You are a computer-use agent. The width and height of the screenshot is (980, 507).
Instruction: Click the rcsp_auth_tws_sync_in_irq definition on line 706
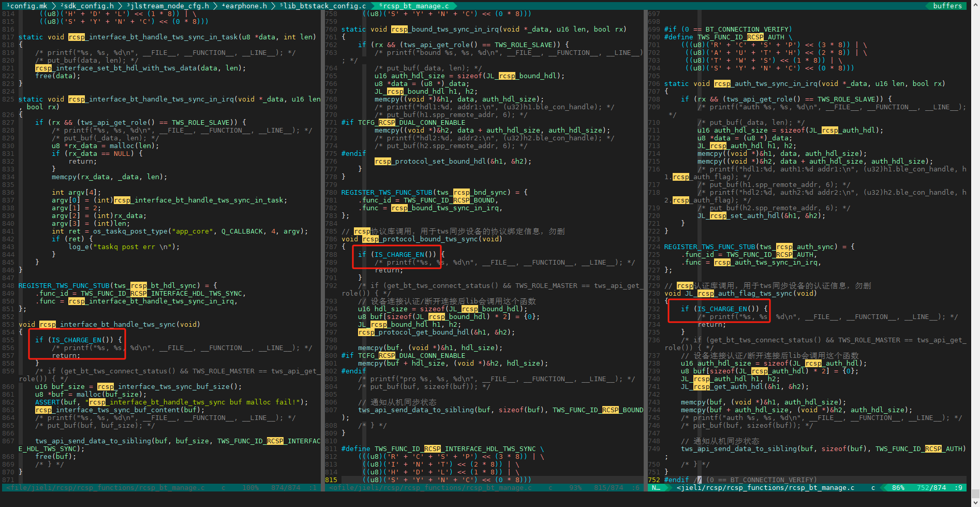click(x=805, y=83)
